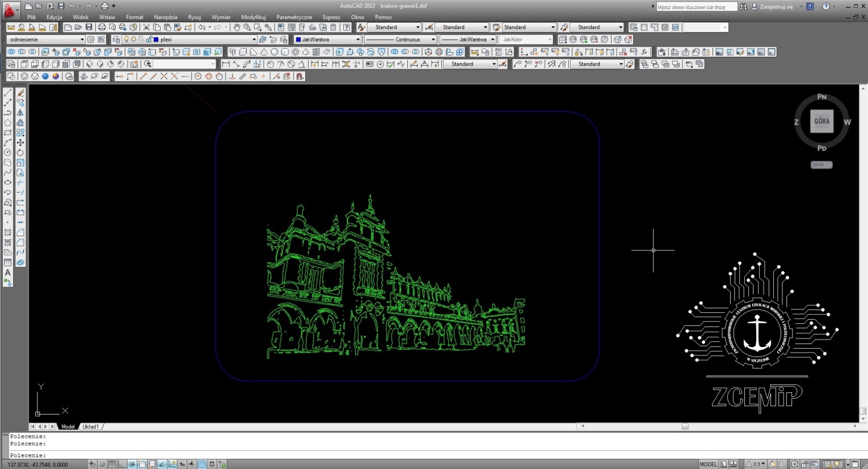Select the Fillet modify tool
The image size is (868, 469).
point(20,242)
